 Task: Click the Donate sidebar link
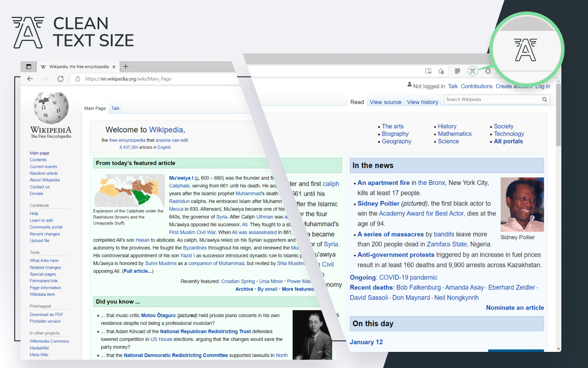(36, 194)
